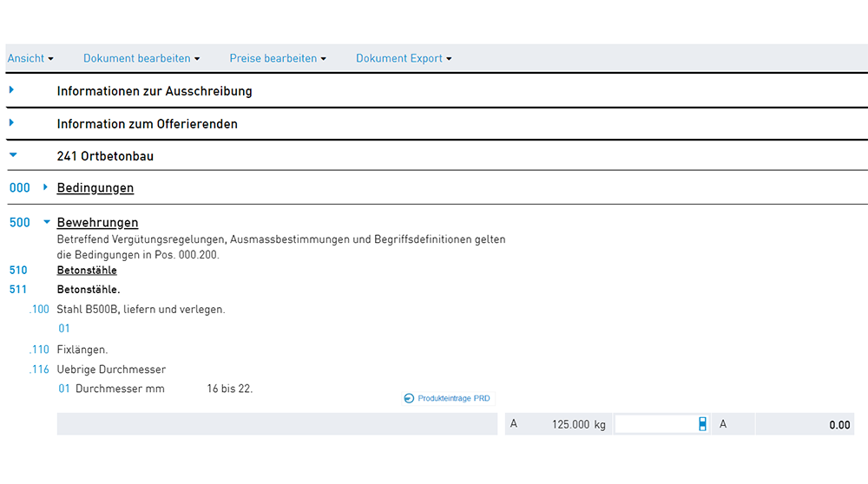868x484 pixels.
Task: Expand Information zum Offerierenden section
Action: (x=11, y=123)
